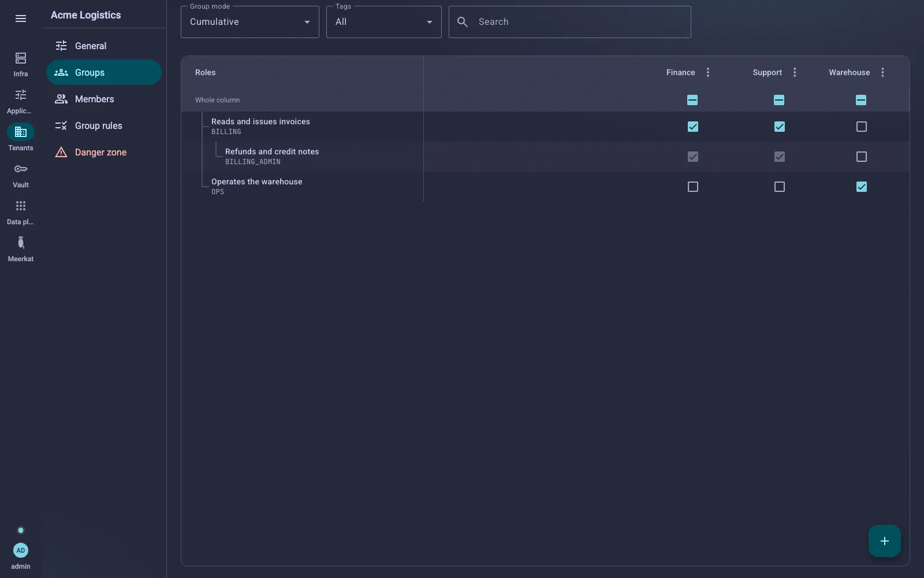
Task: Open Support column options menu
Action: pos(795,72)
